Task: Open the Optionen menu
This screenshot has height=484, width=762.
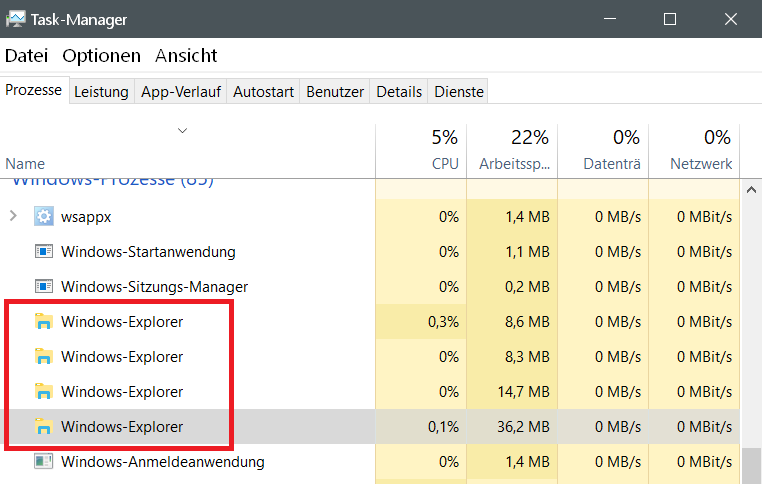Action: point(101,56)
